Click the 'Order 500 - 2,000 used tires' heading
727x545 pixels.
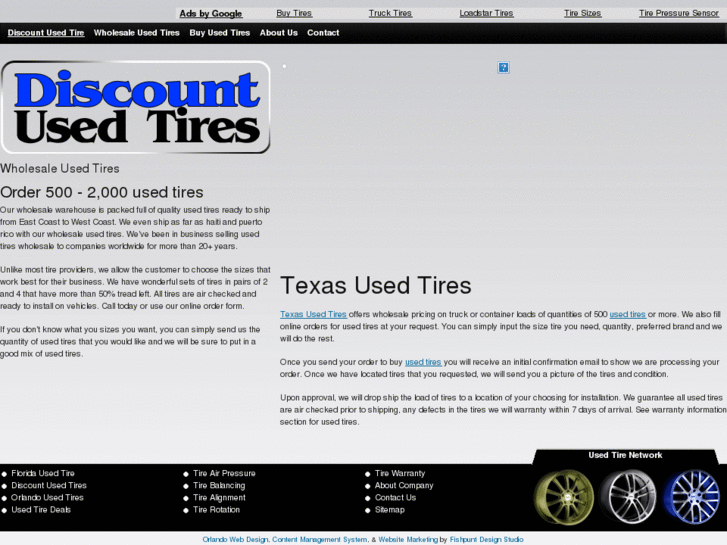click(102, 192)
